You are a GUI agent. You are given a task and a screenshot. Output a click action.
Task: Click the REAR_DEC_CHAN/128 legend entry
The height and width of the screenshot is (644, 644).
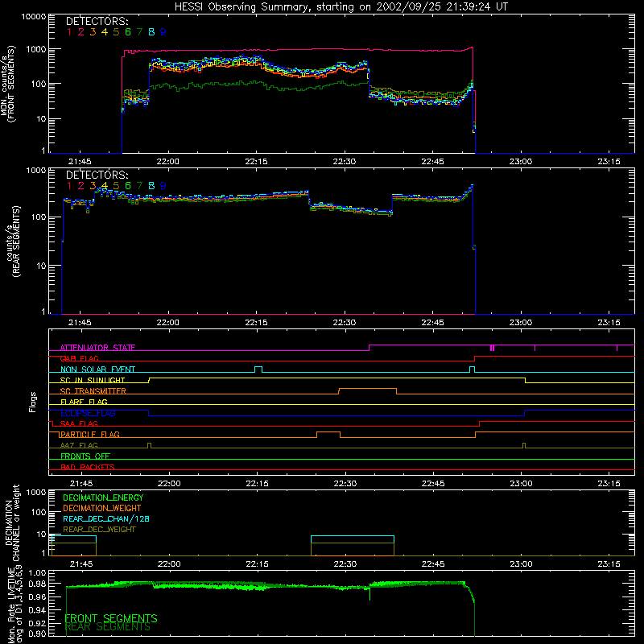tap(106, 518)
